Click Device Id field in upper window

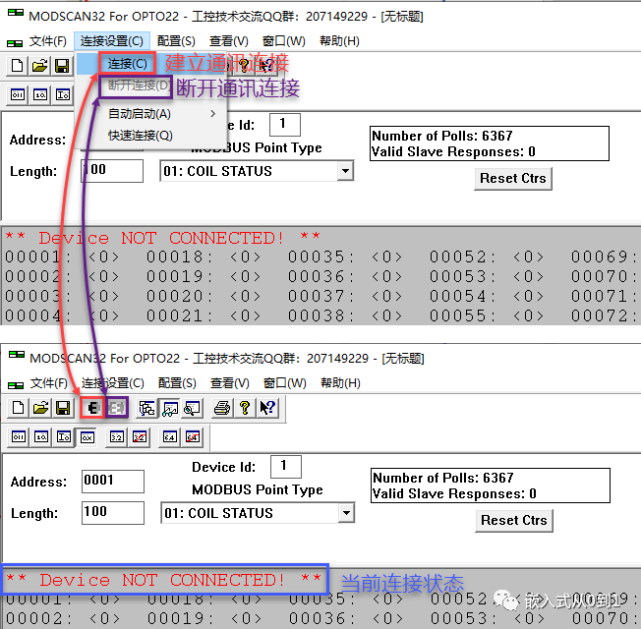click(x=285, y=125)
